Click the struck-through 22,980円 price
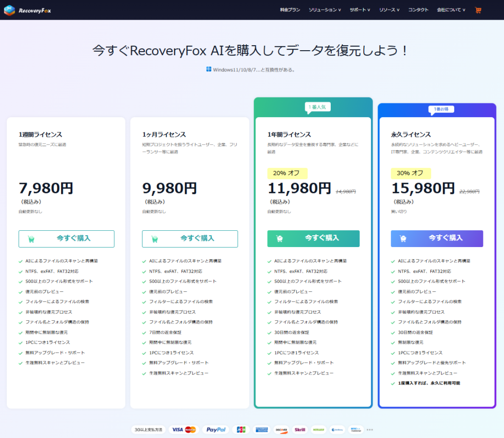504x438 pixels. (469, 191)
